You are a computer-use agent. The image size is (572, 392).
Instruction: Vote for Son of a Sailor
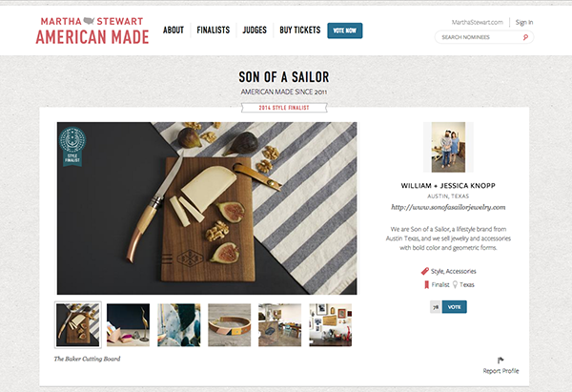pos(454,307)
